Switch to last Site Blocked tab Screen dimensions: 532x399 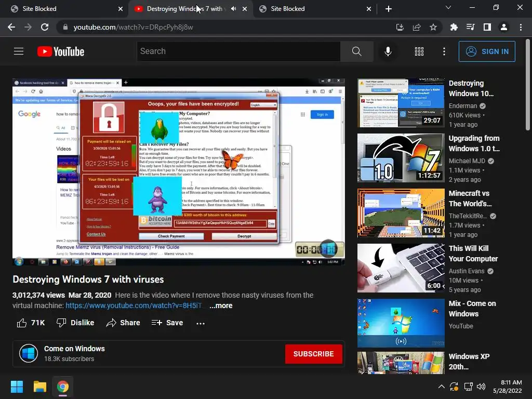tap(315, 9)
